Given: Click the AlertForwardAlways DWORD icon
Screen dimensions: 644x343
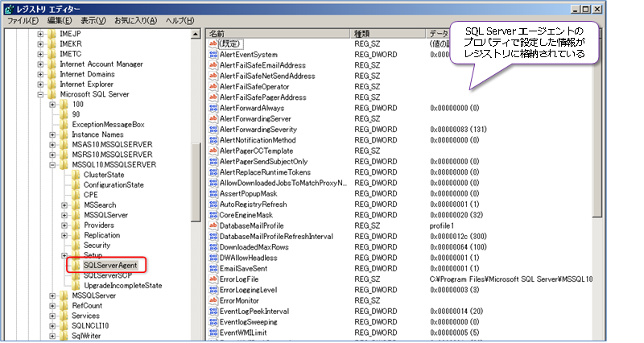Looking at the screenshot, I should click(x=213, y=108).
